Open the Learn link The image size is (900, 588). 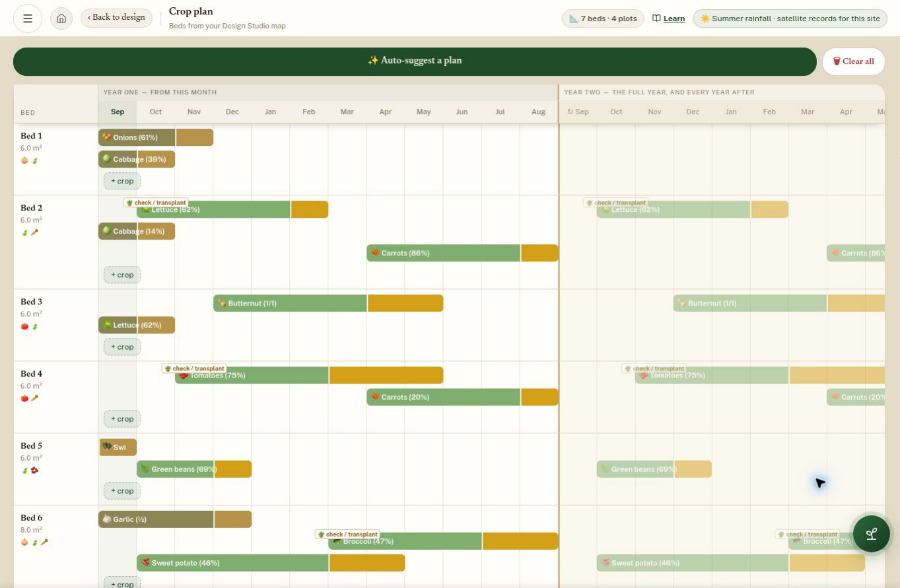[x=668, y=18]
